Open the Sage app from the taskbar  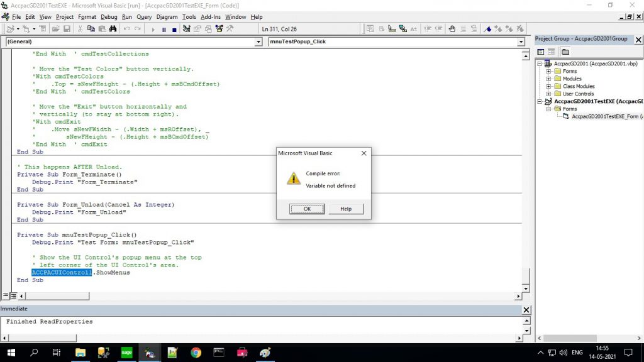[126, 353]
